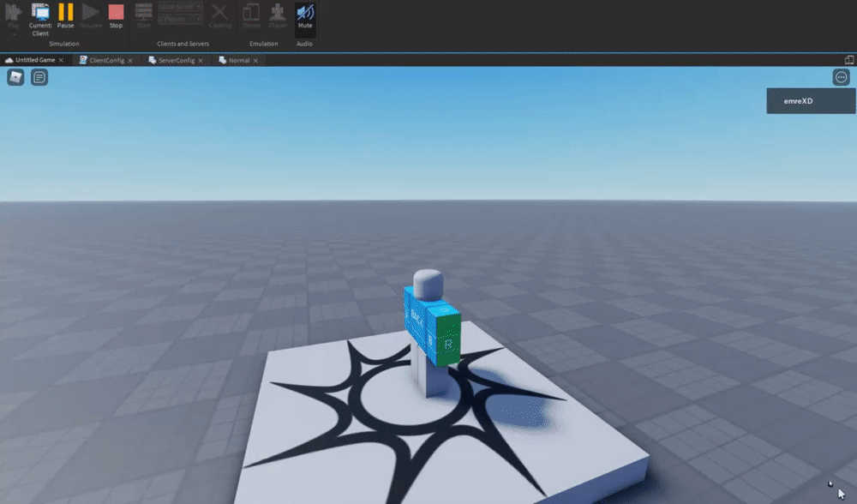Open the in-game chat icon

[x=39, y=77]
